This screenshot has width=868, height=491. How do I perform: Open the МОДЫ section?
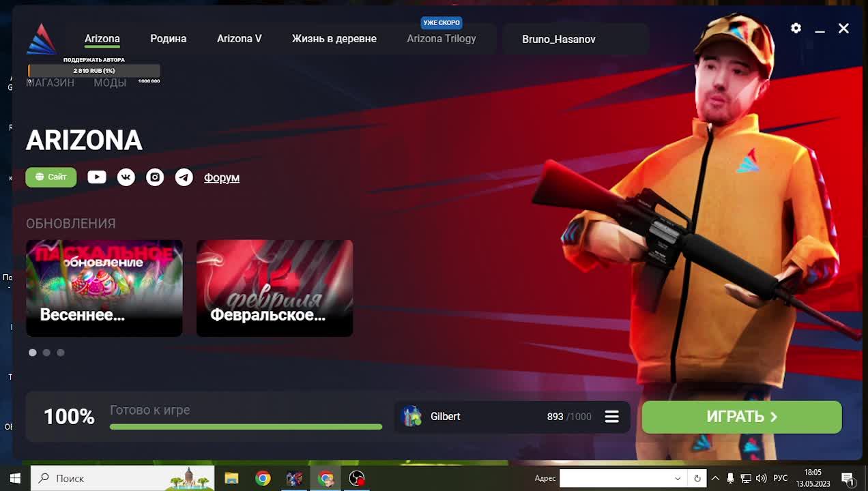pos(110,83)
